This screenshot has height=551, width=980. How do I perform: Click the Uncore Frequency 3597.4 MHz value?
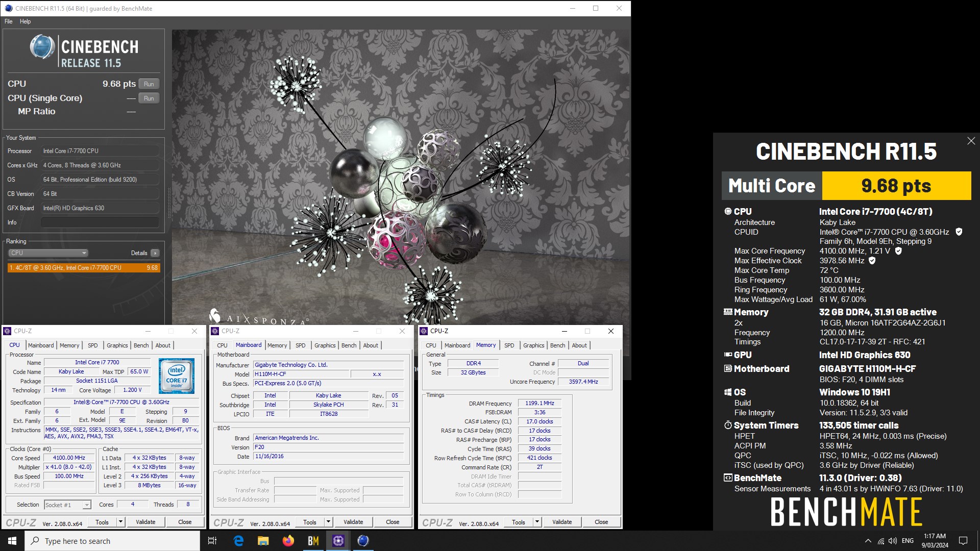pos(583,382)
